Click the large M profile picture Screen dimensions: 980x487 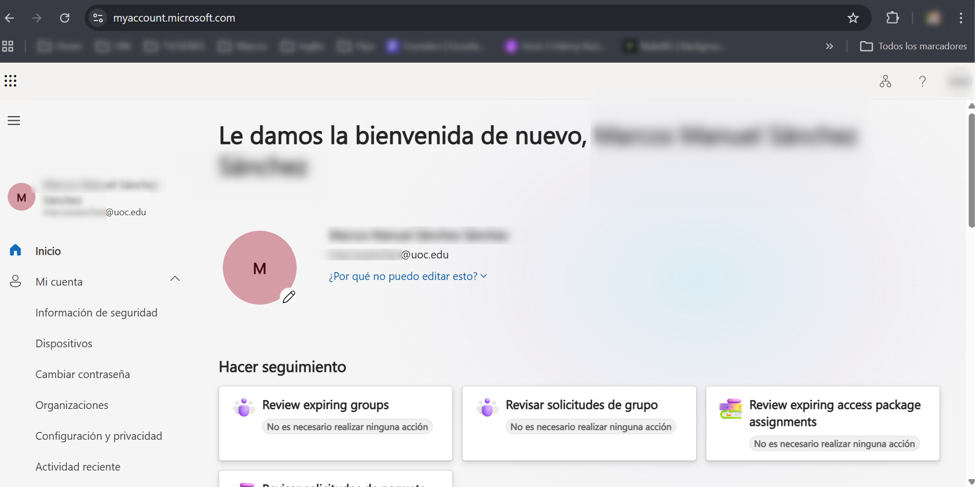coord(260,268)
